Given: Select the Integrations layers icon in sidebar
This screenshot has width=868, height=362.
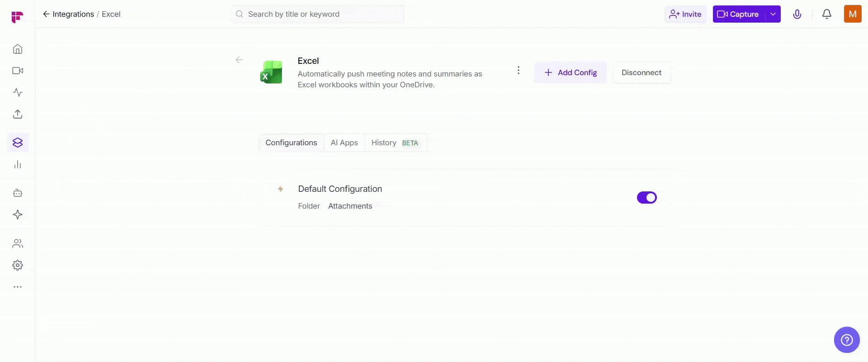Looking at the screenshot, I should click(x=17, y=142).
